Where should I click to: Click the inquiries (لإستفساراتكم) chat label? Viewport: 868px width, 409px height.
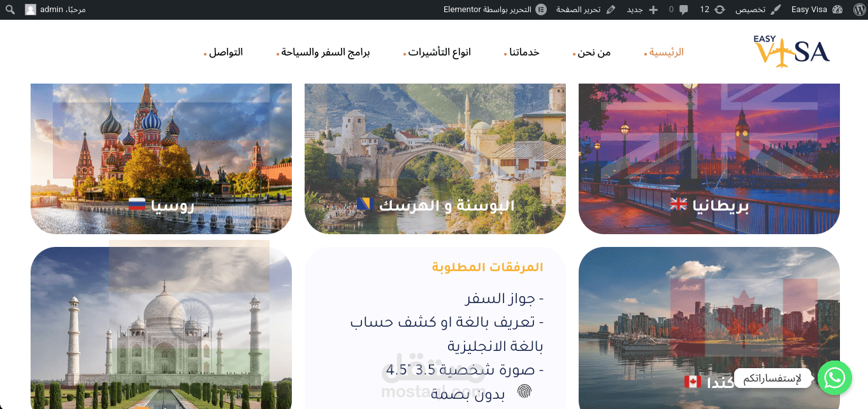coord(772,378)
